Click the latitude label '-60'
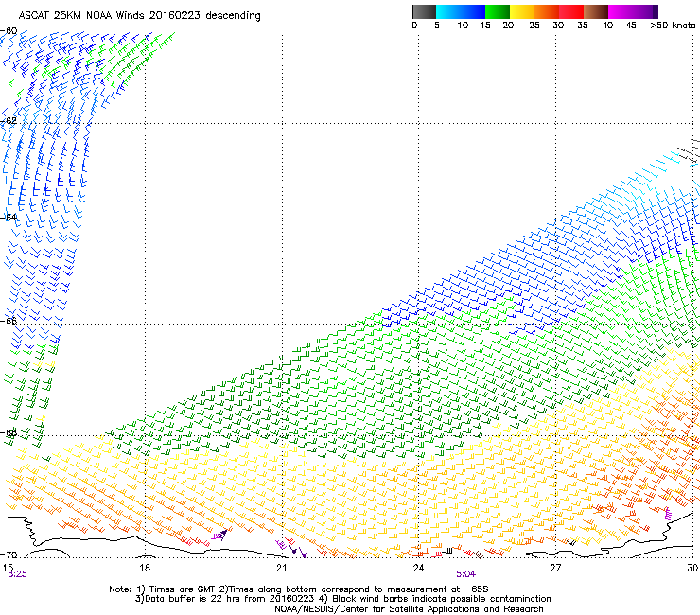The image size is (700, 615). (9, 31)
